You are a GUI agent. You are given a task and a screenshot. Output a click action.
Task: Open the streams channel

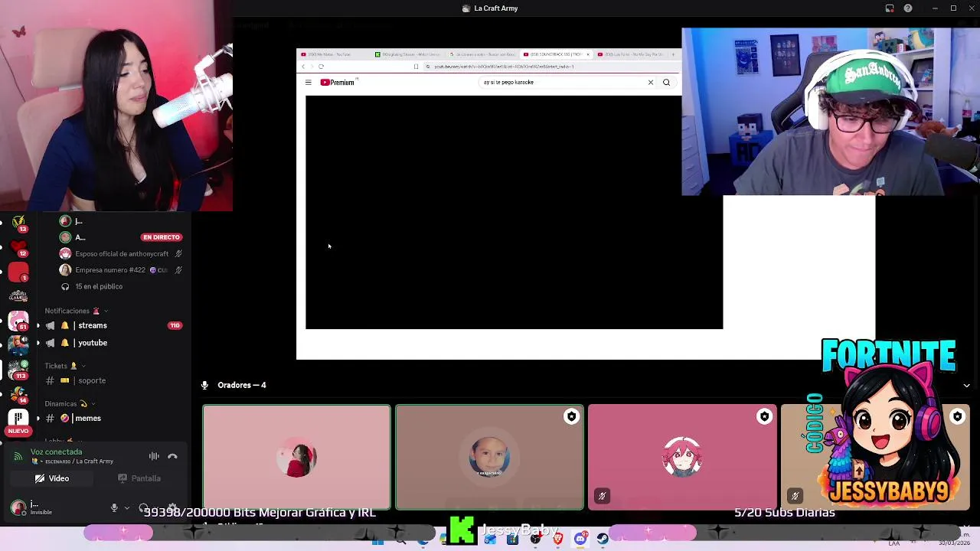tap(111, 325)
